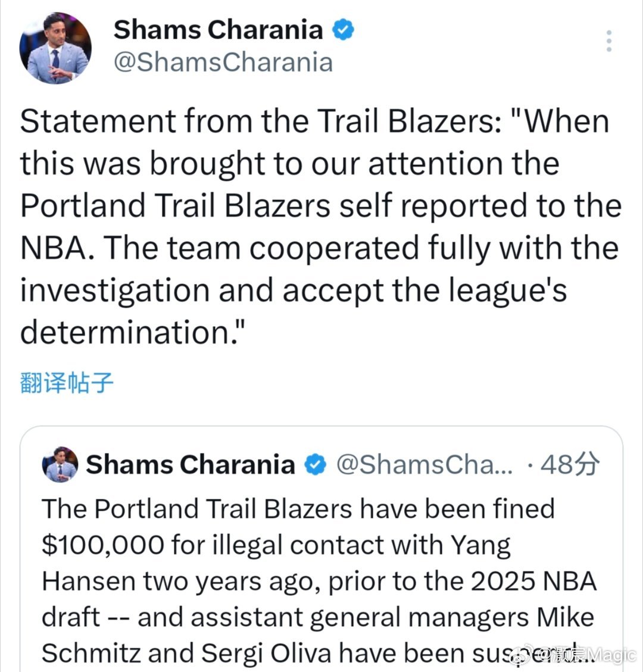Click the blue verified badge beside the top name

[343, 30]
